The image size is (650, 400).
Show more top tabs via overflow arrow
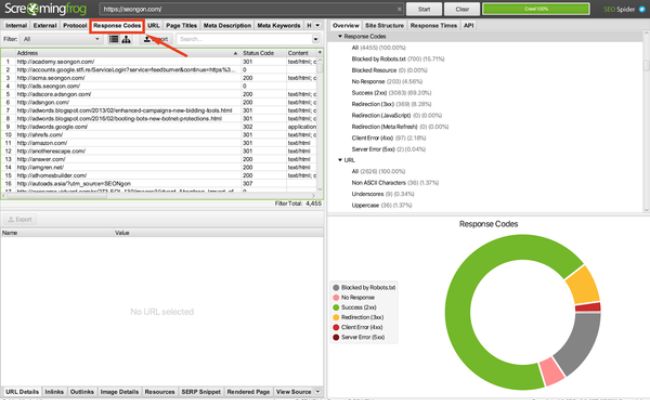point(318,23)
